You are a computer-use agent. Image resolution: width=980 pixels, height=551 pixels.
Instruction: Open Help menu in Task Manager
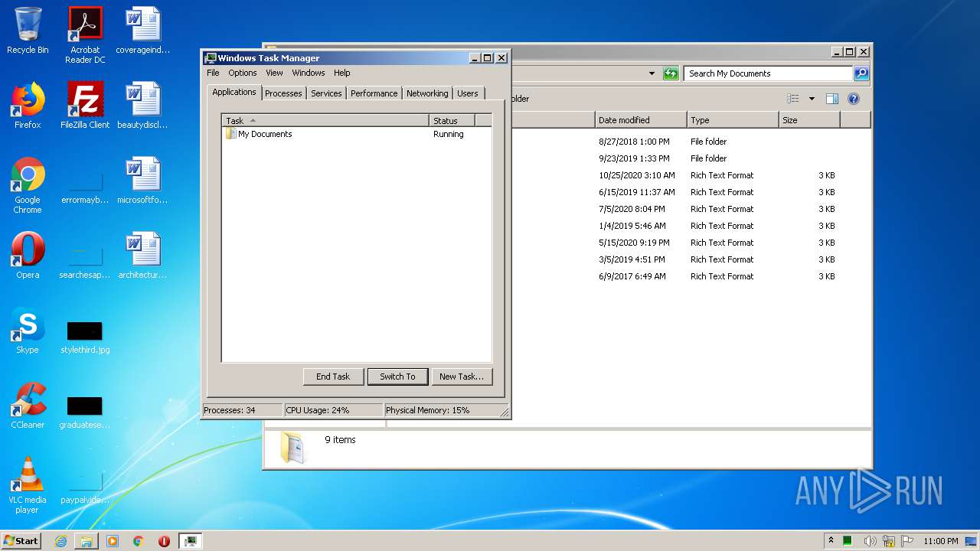[342, 73]
